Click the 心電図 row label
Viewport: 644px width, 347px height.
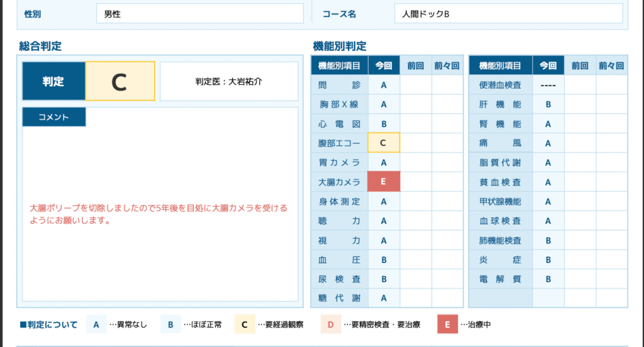coord(339,124)
